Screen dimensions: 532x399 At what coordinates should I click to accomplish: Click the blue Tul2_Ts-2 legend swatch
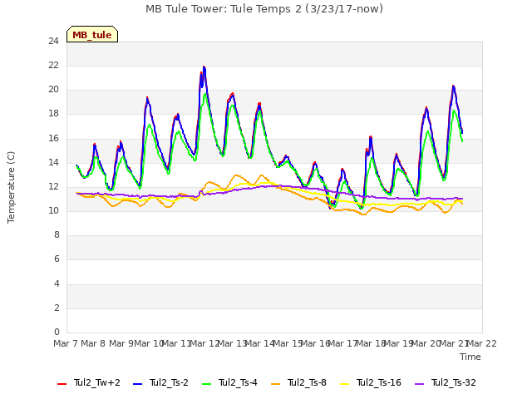pos(137,384)
